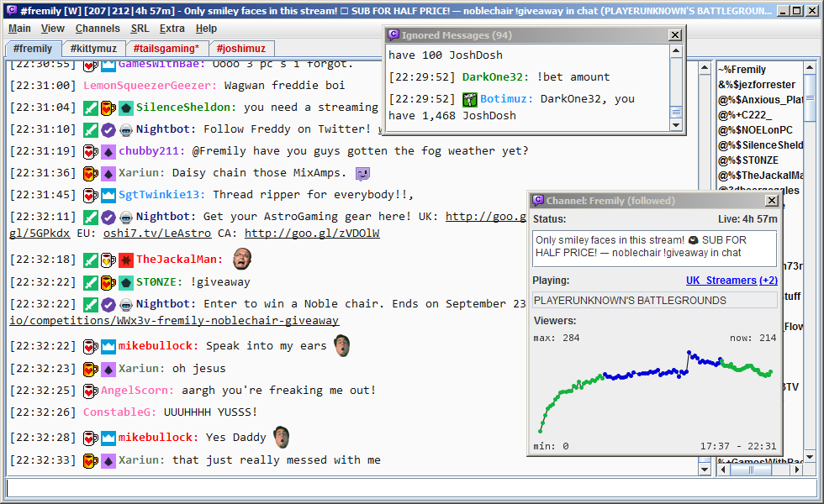Select user @%$NOELonPC in user list
Image resolution: width=824 pixels, height=504 pixels.
tap(755, 130)
